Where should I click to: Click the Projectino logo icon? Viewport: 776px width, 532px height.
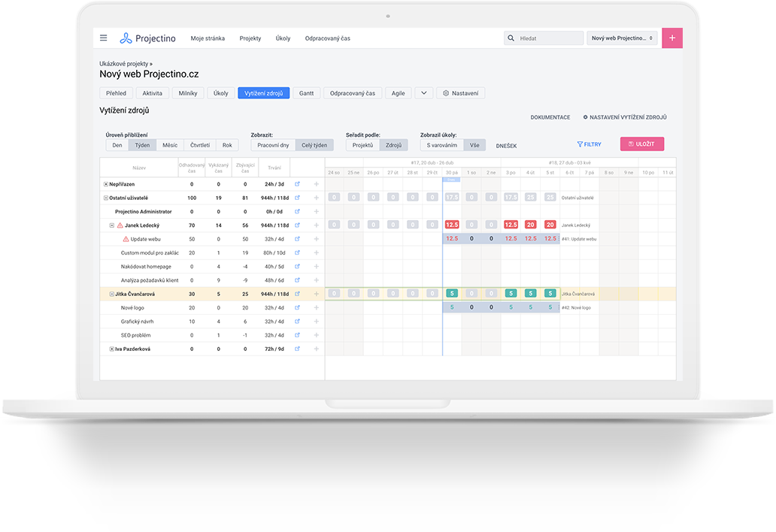pyautogui.click(x=126, y=38)
